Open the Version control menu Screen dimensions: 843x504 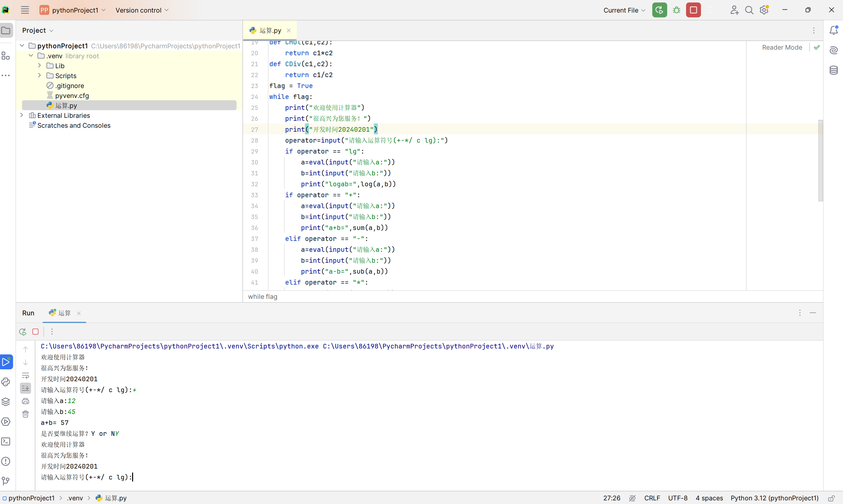142,10
